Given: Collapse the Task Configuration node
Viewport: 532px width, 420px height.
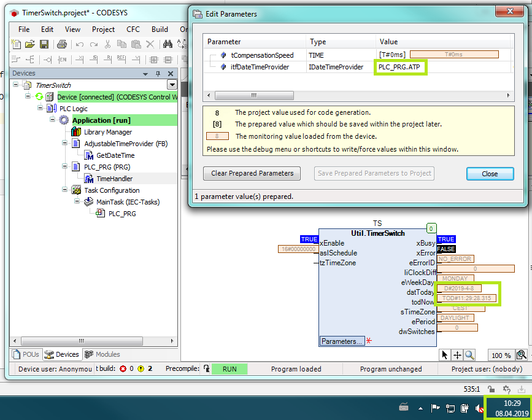Looking at the screenshot, I should coord(65,190).
